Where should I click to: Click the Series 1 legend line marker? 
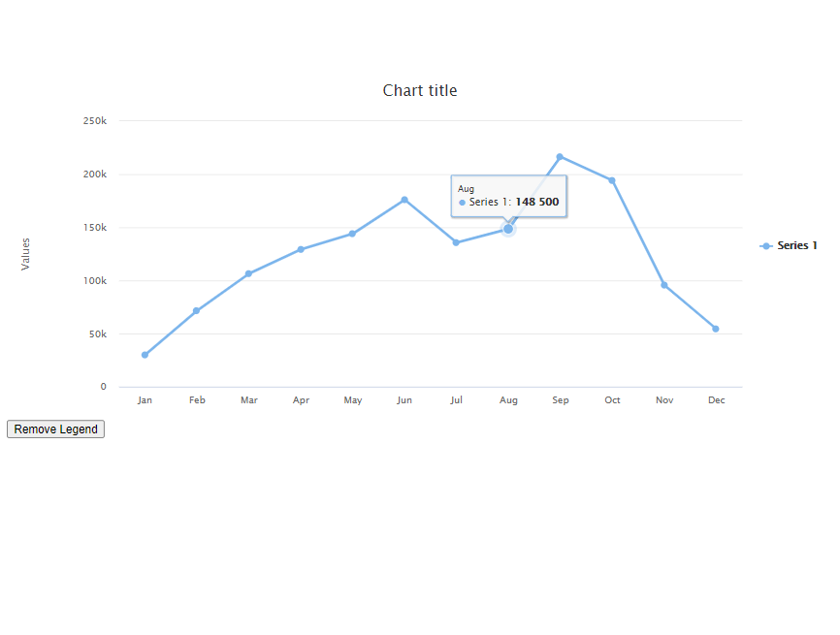pos(766,245)
